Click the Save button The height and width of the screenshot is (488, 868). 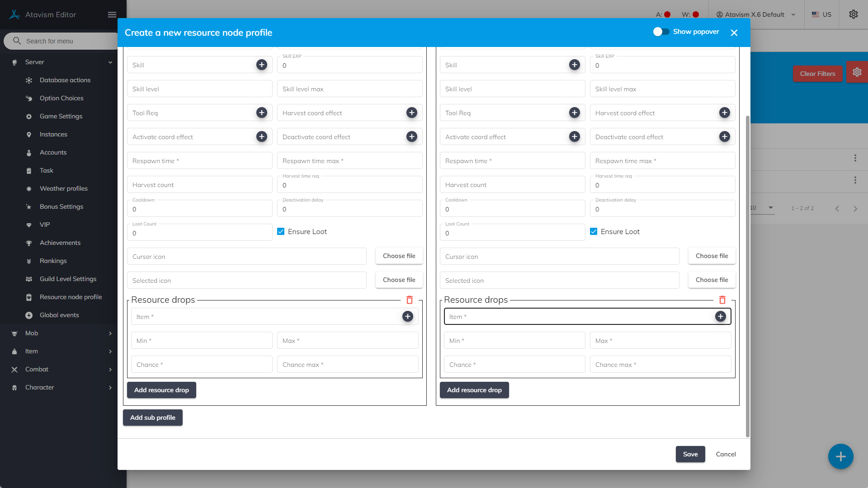tap(690, 454)
